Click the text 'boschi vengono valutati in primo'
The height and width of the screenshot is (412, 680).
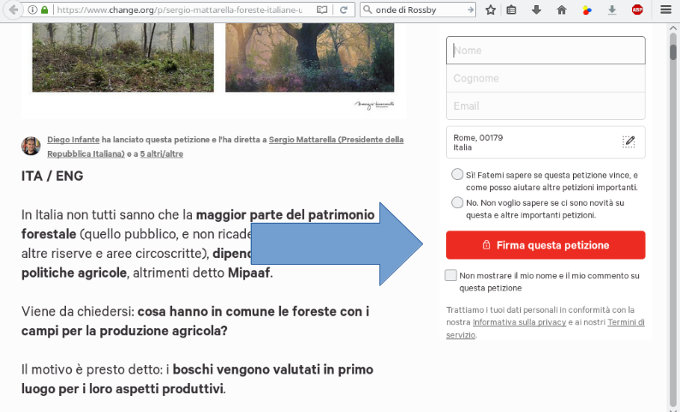point(273,369)
